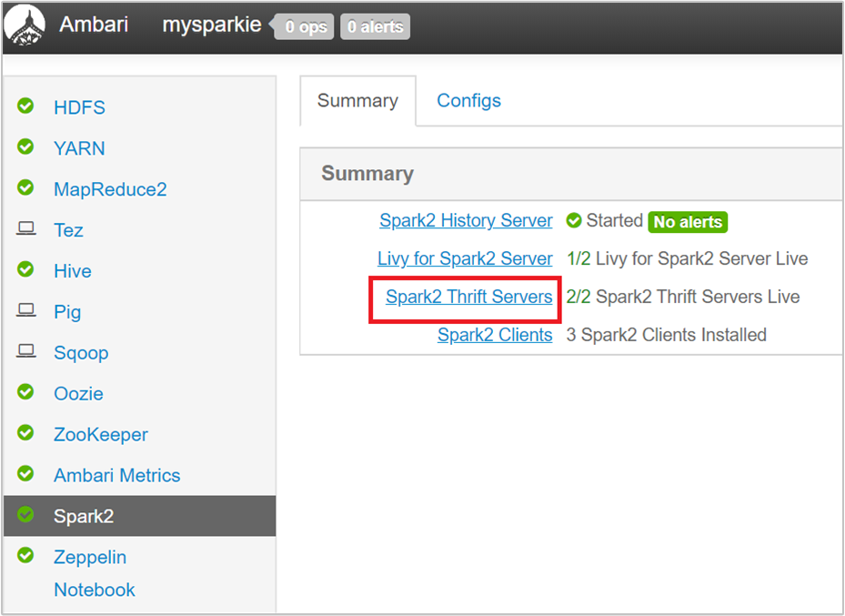Click the green check beside YARN
The image size is (845, 616).
point(25,147)
